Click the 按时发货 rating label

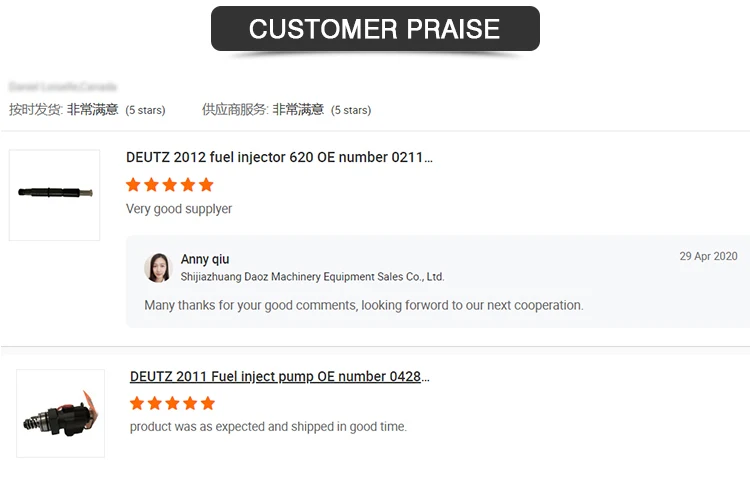point(36,110)
